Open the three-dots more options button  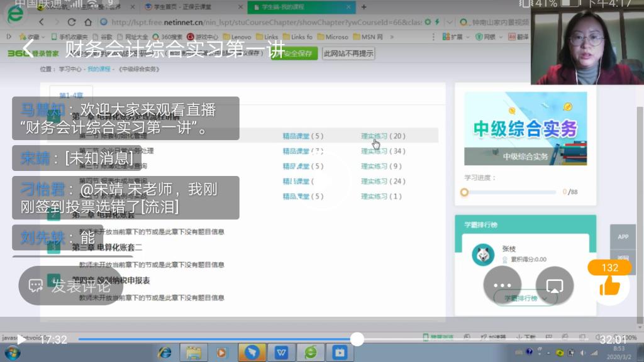[x=502, y=285]
